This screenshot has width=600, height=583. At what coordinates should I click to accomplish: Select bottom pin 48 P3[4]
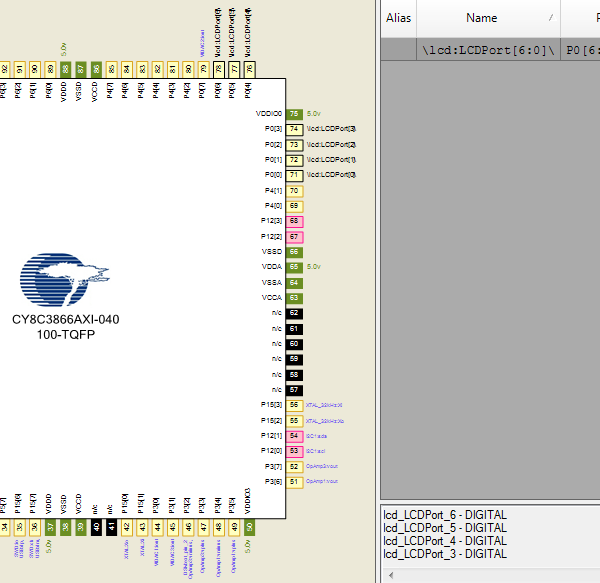218,528
